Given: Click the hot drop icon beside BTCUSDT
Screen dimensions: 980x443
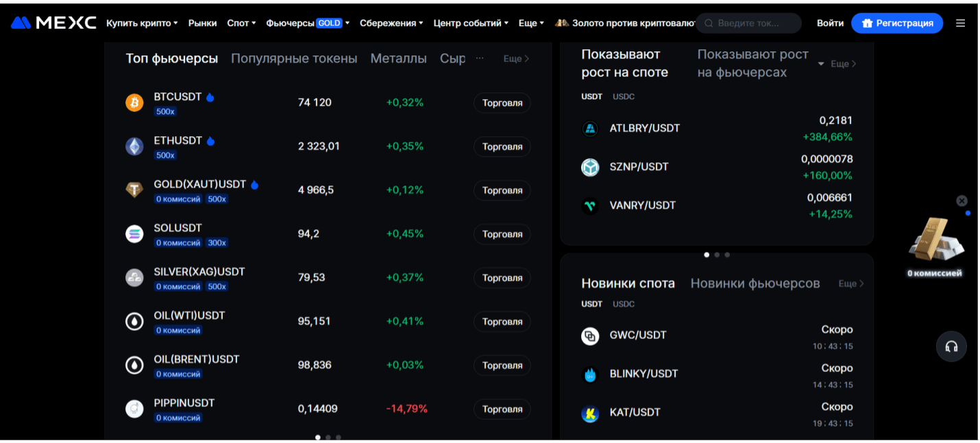Looking at the screenshot, I should [210, 97].
